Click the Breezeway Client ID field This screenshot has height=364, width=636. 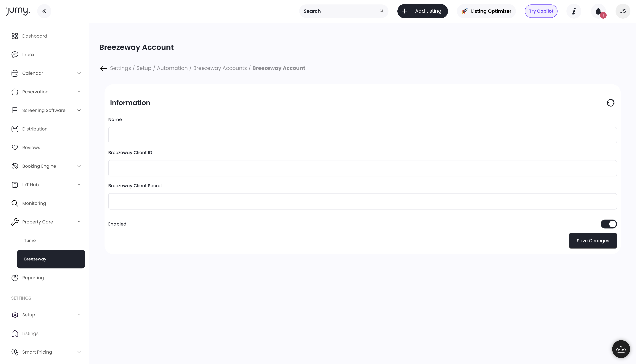(362, 168)
